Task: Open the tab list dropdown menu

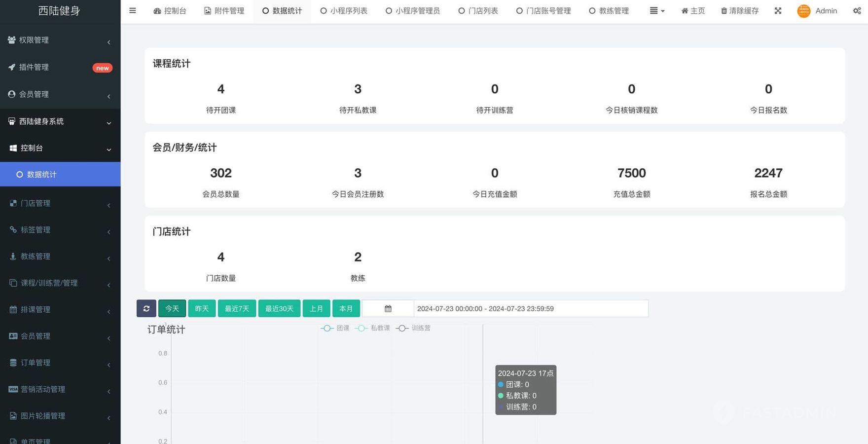Action: [657, 11]
